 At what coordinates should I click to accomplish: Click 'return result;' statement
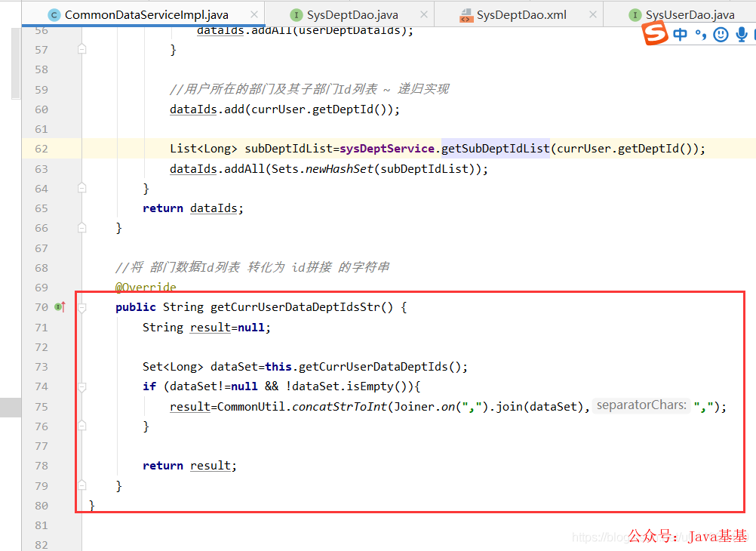point(189,466)
